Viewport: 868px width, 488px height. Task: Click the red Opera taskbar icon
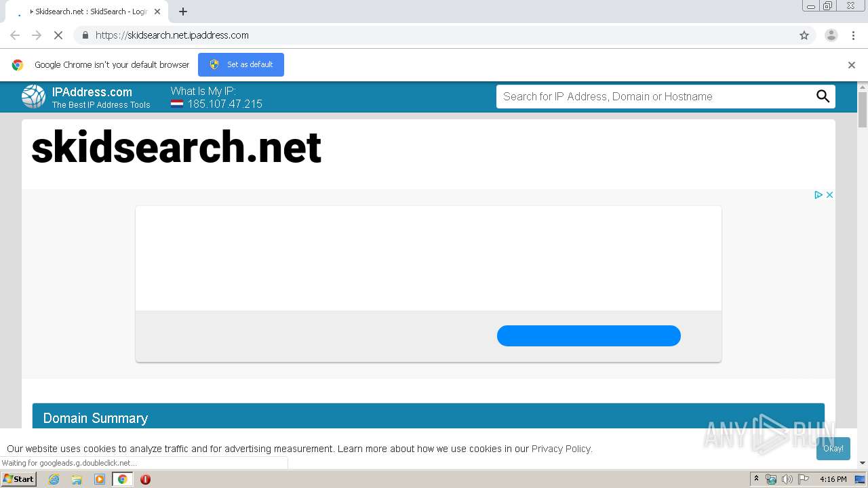[x=145, y=479]
